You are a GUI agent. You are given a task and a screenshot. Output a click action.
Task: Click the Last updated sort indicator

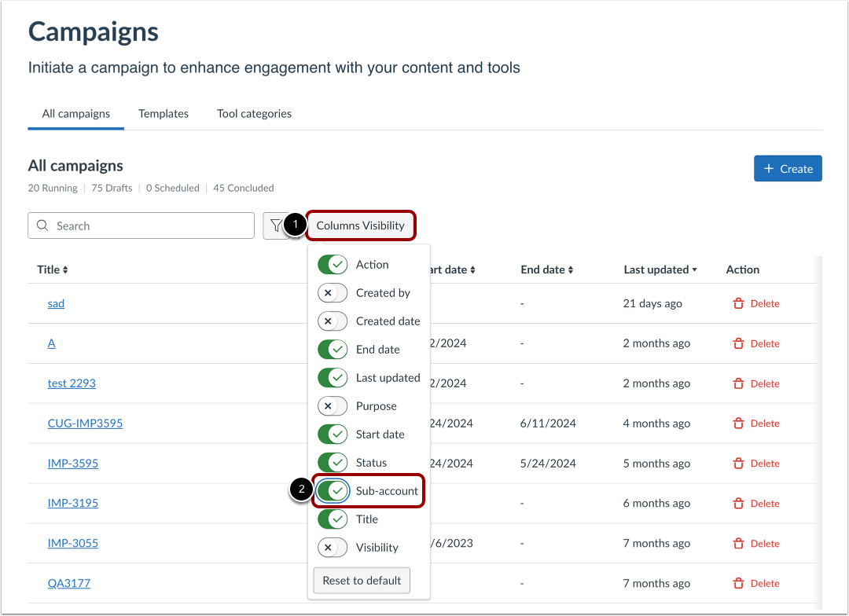pos(696,269)
